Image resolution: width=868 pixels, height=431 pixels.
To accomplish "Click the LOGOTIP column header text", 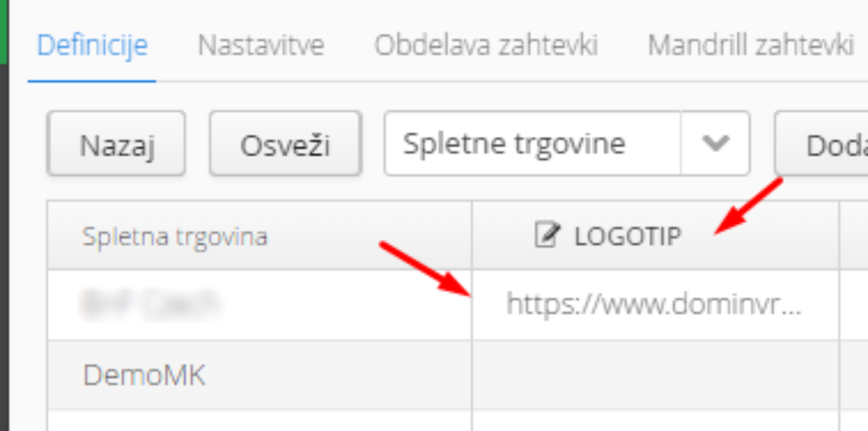I will (628, 236).
